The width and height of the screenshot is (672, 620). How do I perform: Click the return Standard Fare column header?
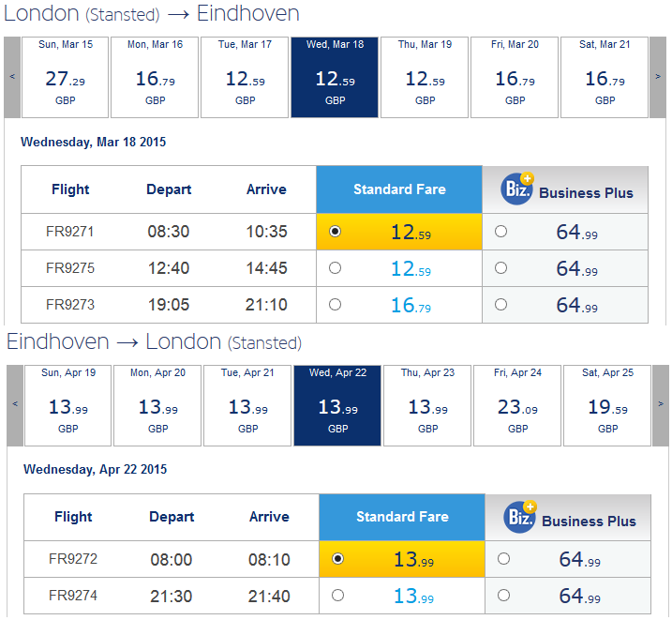click(x=402, y=517)
